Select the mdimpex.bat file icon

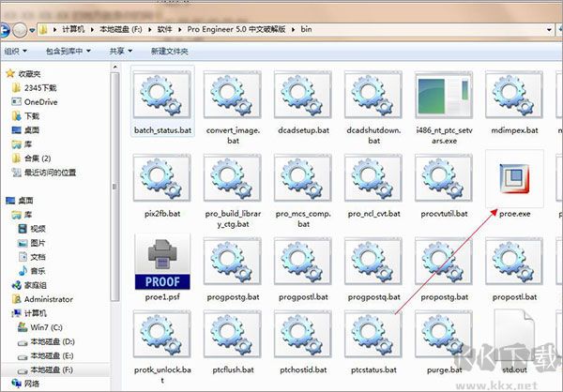[514, 95]
